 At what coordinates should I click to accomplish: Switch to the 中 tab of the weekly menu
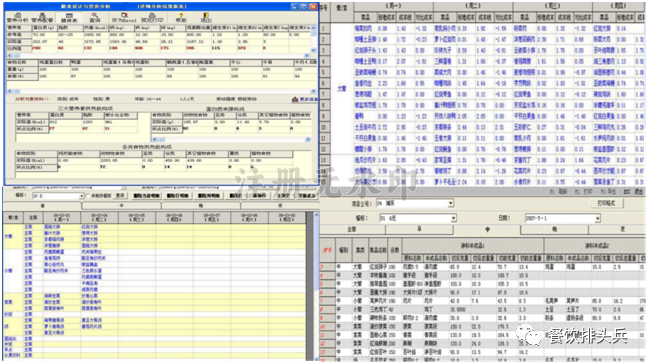point(122,205)
